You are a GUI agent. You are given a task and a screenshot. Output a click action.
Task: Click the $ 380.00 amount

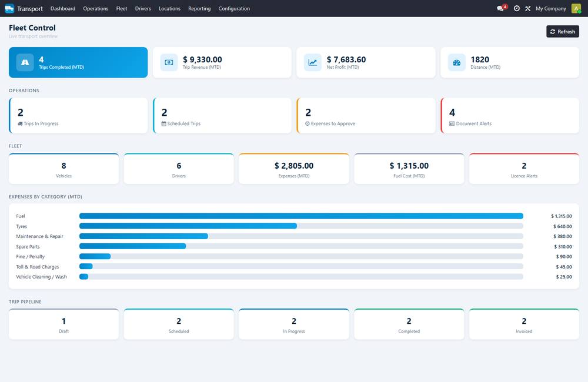coord(563,237)
